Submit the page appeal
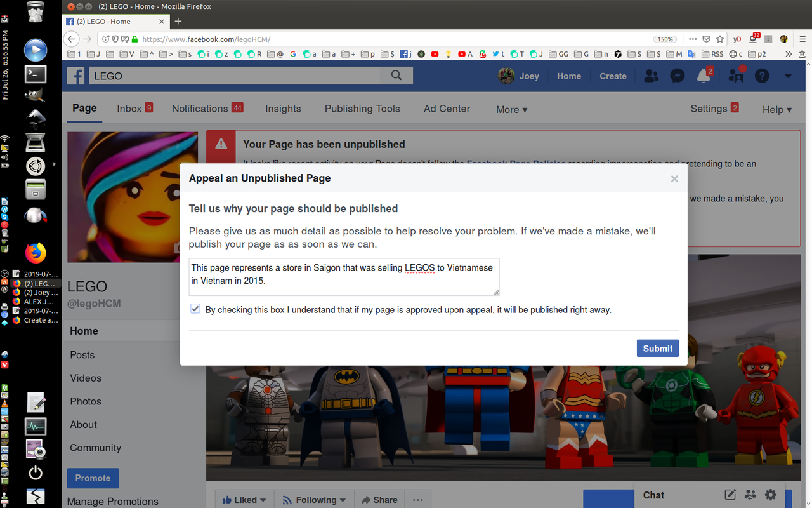812x508 pixels. click(x=658, y=348)
